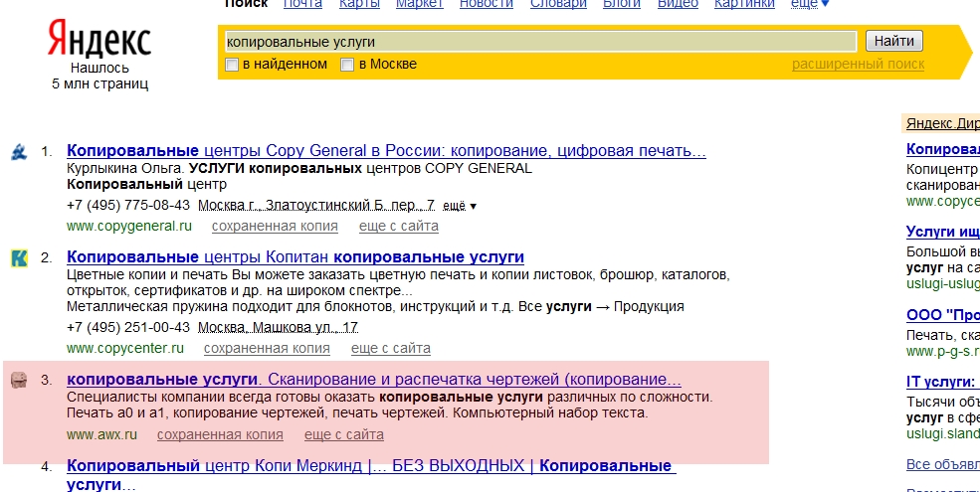Open еще с сайта for awx.ru
The width and height of the screenshot is (980, 492).
(344, 434)
